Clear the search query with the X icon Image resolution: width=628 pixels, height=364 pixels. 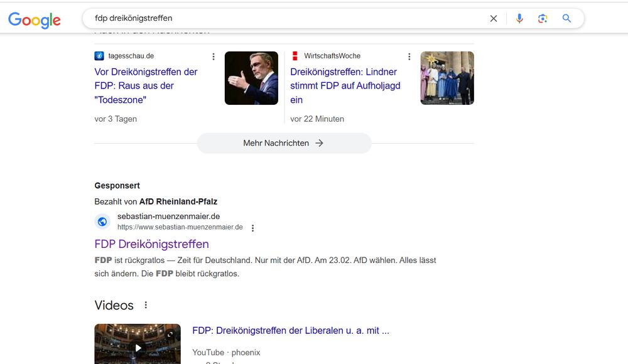tap(494, 18)
